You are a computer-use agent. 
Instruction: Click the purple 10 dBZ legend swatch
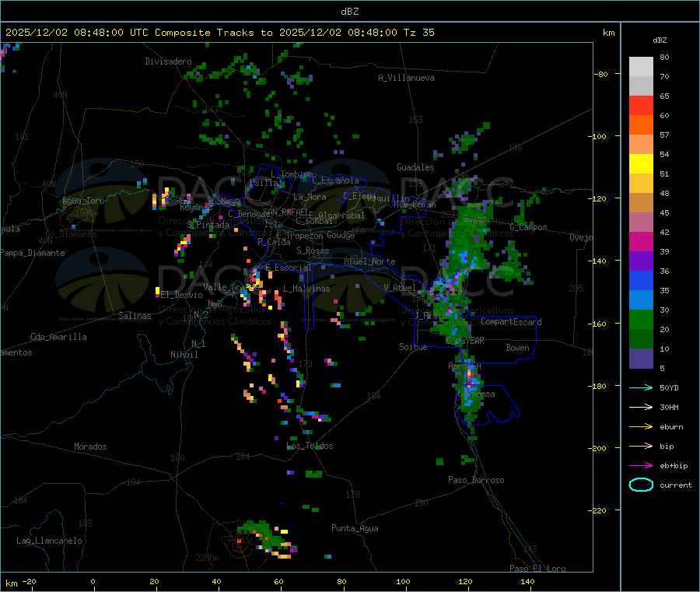coord(641,359)
